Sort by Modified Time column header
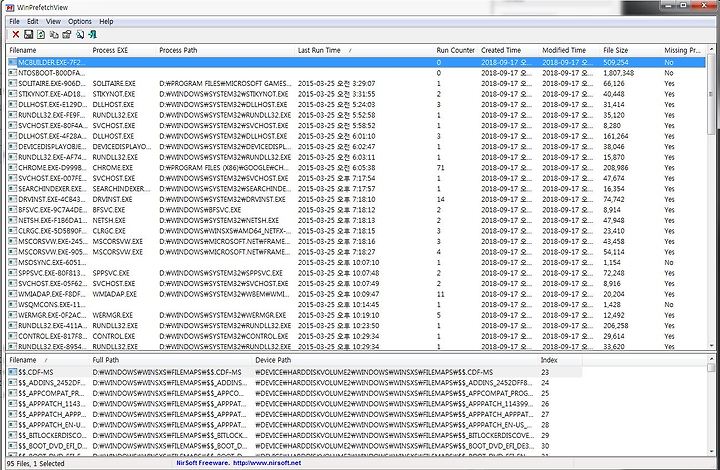 [x=570, y=50]
